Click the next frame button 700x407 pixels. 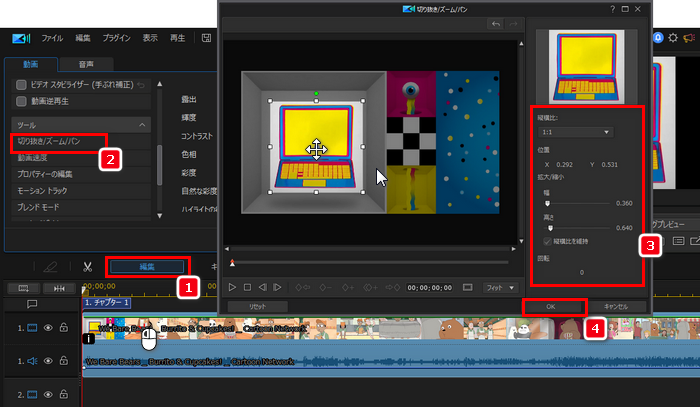[278, 286]
